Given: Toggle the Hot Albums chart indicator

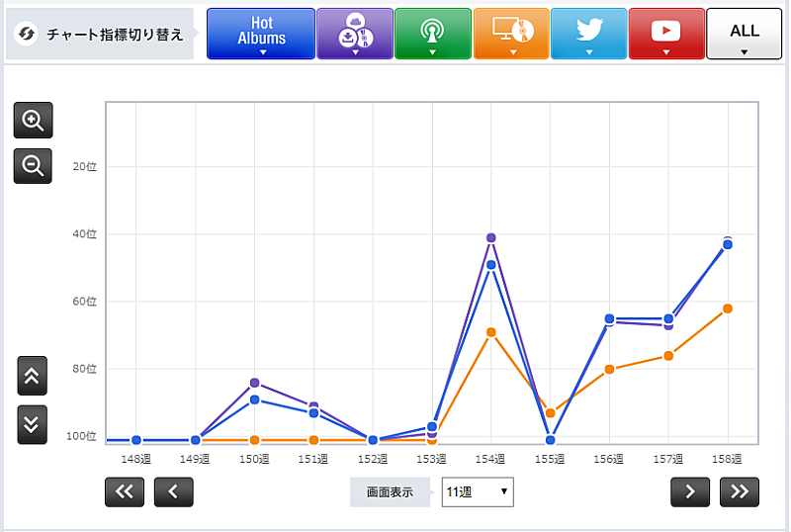Looking at the screenshot, I should [261, 34].
